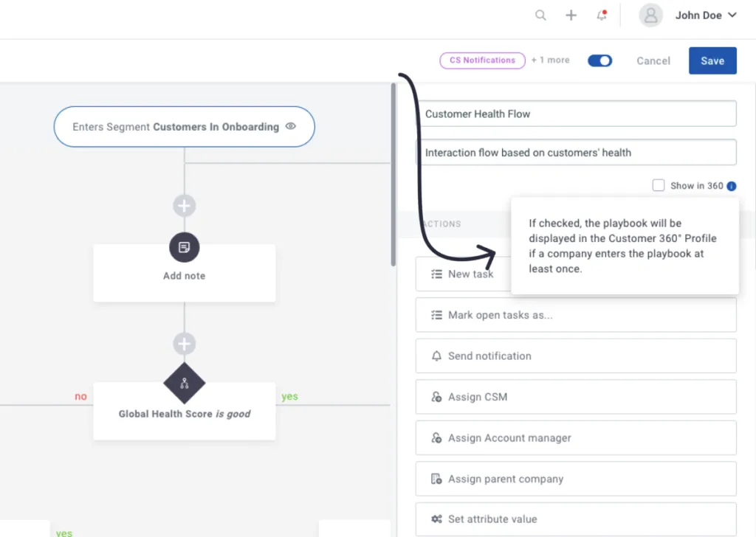The width and height of the screenshot is (756, 537).
Task: Edit the Customer Health Flow name field
Action: (577, 114)
